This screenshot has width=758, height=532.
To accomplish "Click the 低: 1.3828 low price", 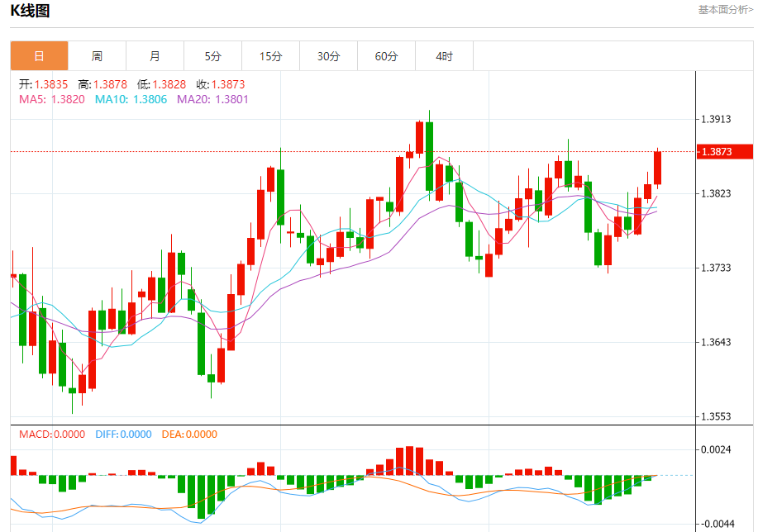I will (161, 84).
